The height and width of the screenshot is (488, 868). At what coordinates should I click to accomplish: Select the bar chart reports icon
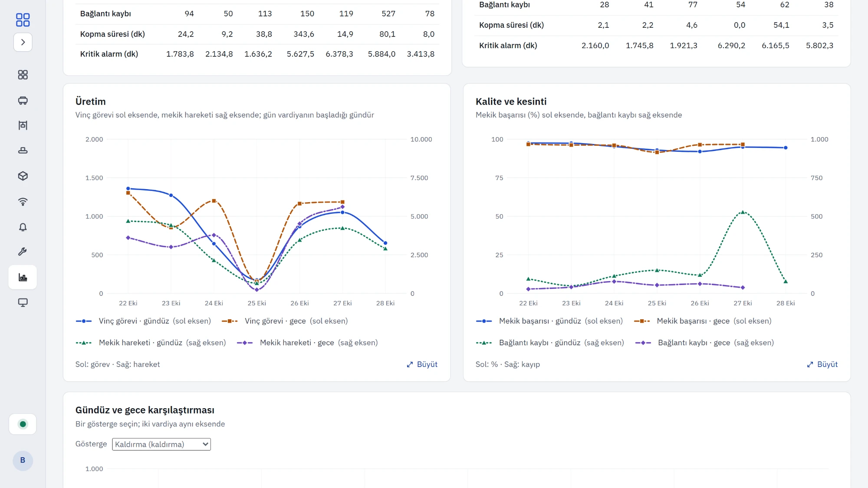coord(23,277)
